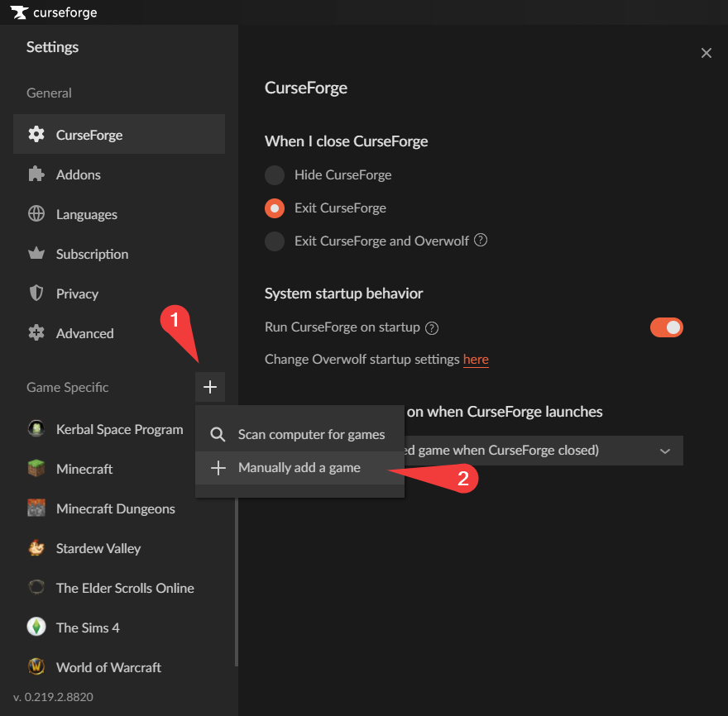Click The Sims 4 plumbob icon
This screenshot has width=728, height=716.
[36, 627]
